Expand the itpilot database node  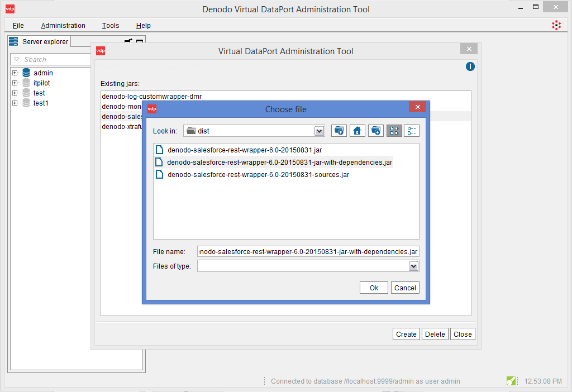coord(15,83)
